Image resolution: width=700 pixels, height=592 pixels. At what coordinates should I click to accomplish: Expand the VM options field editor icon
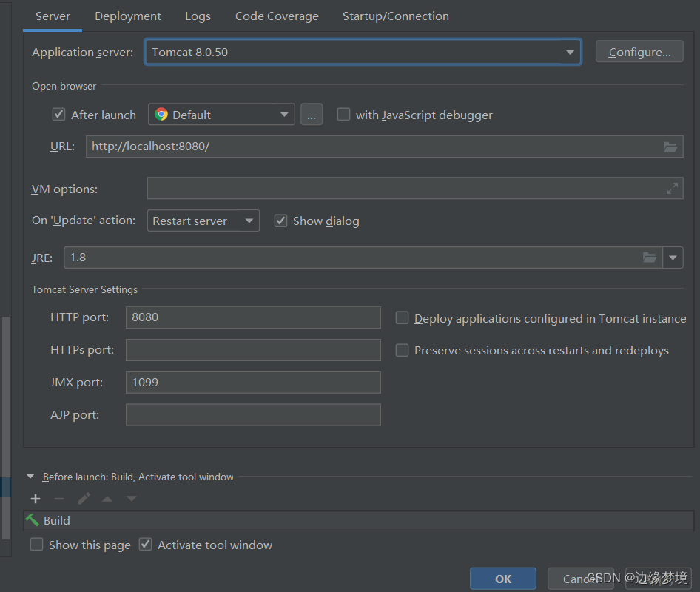pos(672,188)
